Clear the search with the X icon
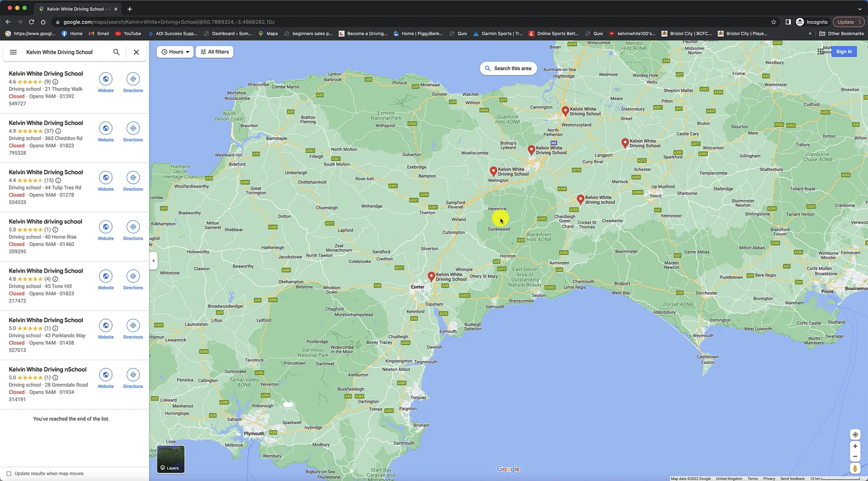This screenshot has width=868, height=481. pyautogui.click(x=136, y=52)
